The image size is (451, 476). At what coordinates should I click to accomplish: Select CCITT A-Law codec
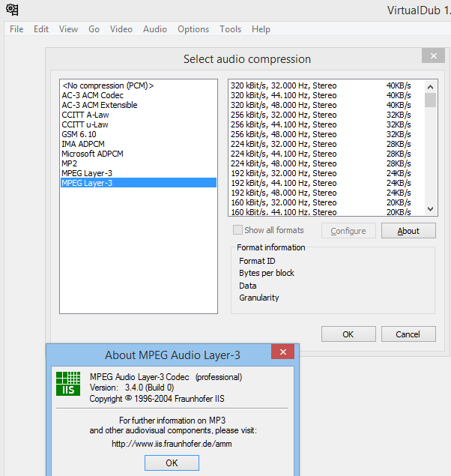tap(139, 115)
